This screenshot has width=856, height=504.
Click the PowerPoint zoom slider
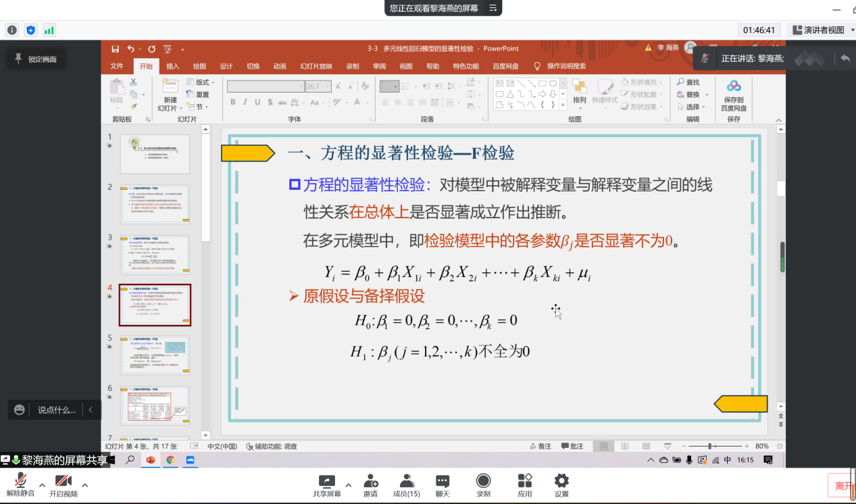(709, 447)
